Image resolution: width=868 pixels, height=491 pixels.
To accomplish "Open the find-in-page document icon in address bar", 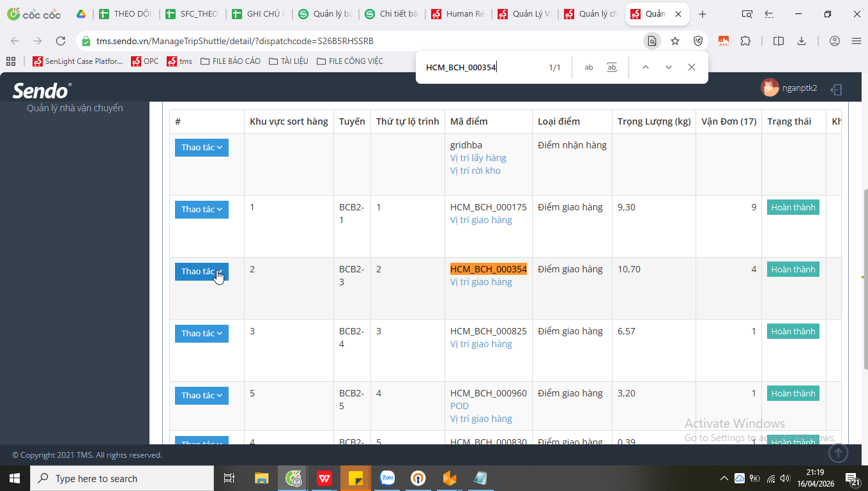I will click(x=651, y=41).
